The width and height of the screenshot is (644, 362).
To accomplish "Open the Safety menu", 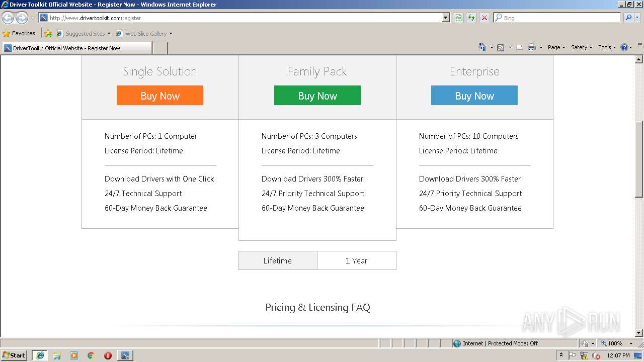I will click(582, 47).
